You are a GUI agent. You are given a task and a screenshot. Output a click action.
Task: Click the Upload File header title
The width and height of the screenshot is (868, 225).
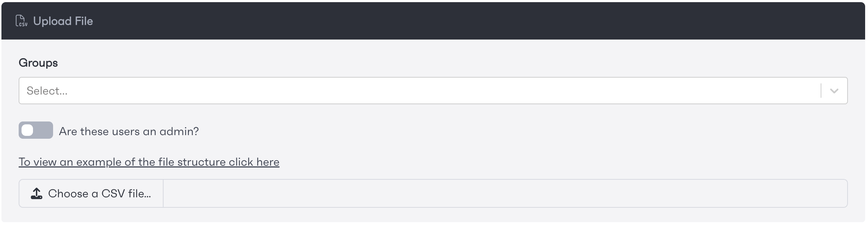(x=63, y=21)
